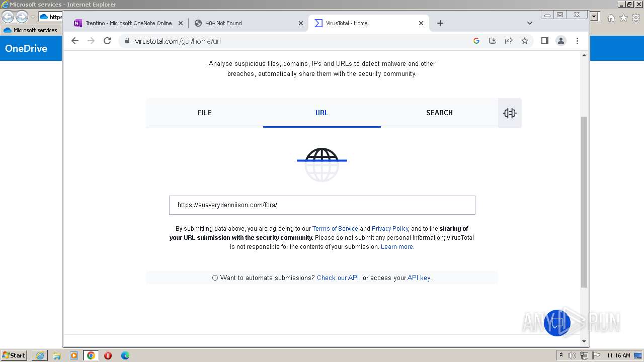This screenshot has height=362, width=644.
Task: Switch to the SEARCH tab in VirusTotal
Action: click(439, 113)
